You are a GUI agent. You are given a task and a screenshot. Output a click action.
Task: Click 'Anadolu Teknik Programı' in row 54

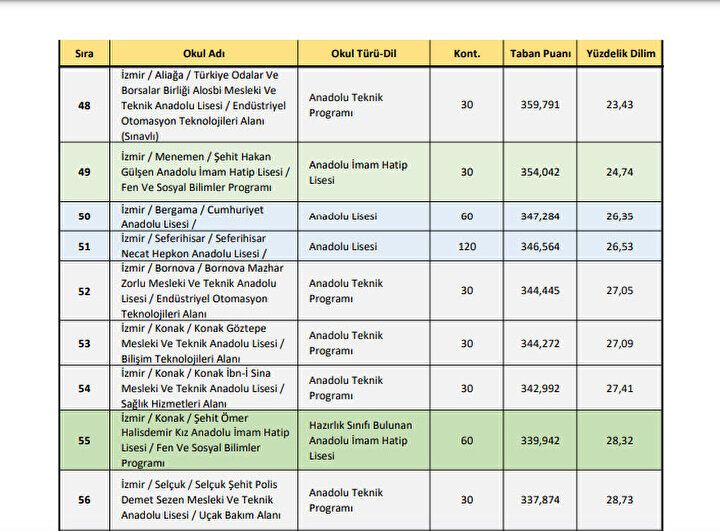(x=346, y=388)
